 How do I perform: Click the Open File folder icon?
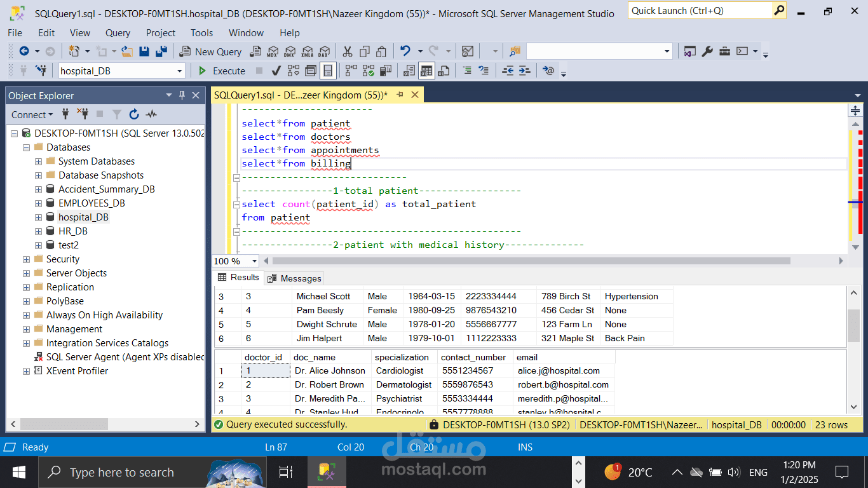127,51
